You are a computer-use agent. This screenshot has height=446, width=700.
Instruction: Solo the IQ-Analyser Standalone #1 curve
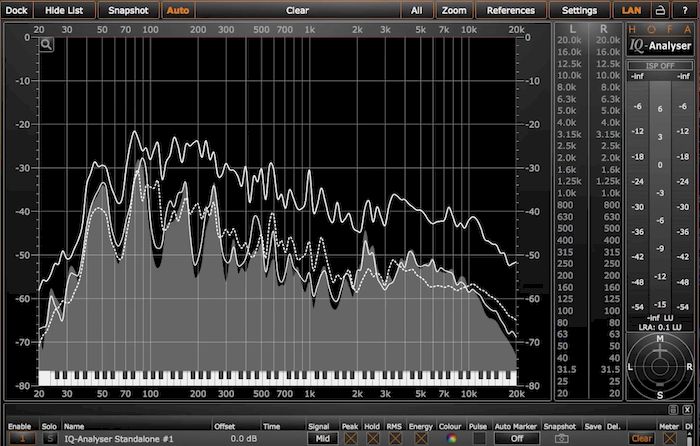[x=50, y=439]
